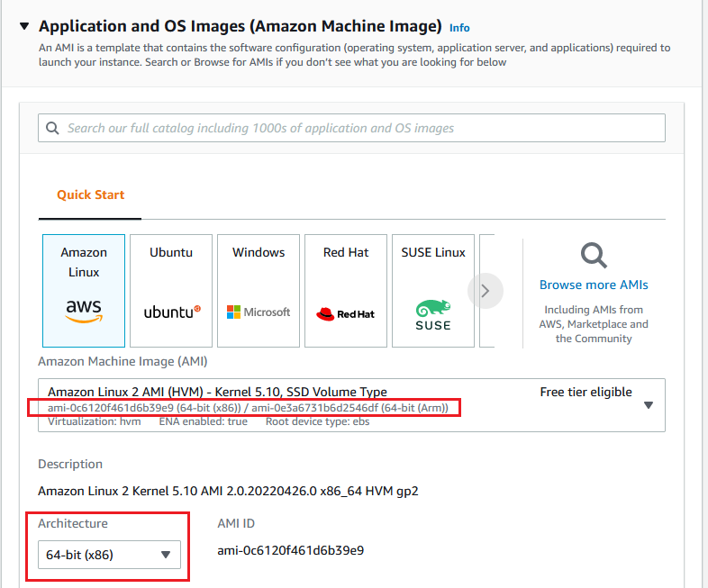The image size is (708, 588).
Task: Open the Amazon Machine Image dropdown
Action: (351, 405)
